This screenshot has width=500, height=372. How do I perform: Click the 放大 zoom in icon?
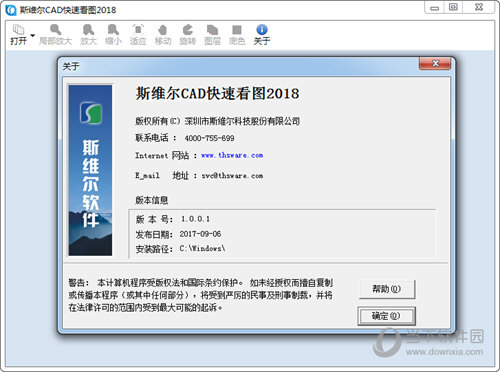click(x=88, y=35)
